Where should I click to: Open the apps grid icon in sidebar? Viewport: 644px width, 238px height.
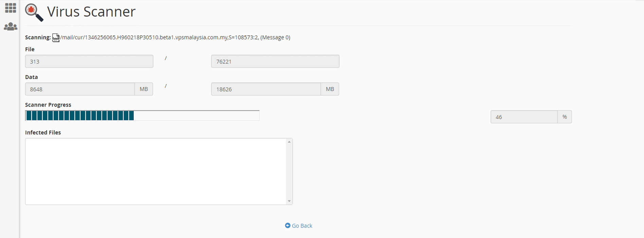pos(11,8)
